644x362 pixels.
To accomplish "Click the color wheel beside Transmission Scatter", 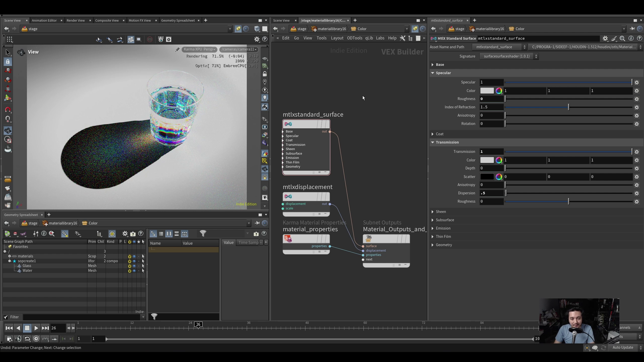I will coord(499,177).
